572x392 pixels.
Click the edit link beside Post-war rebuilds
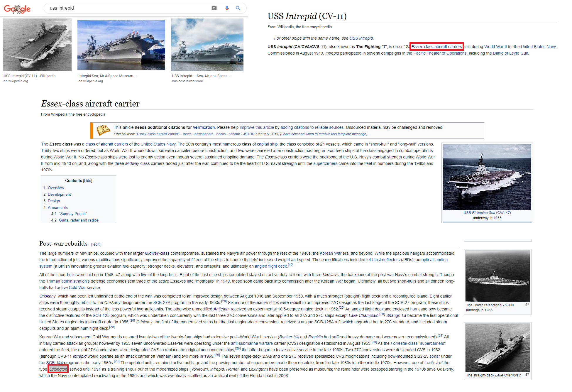(x=96, y=244)
